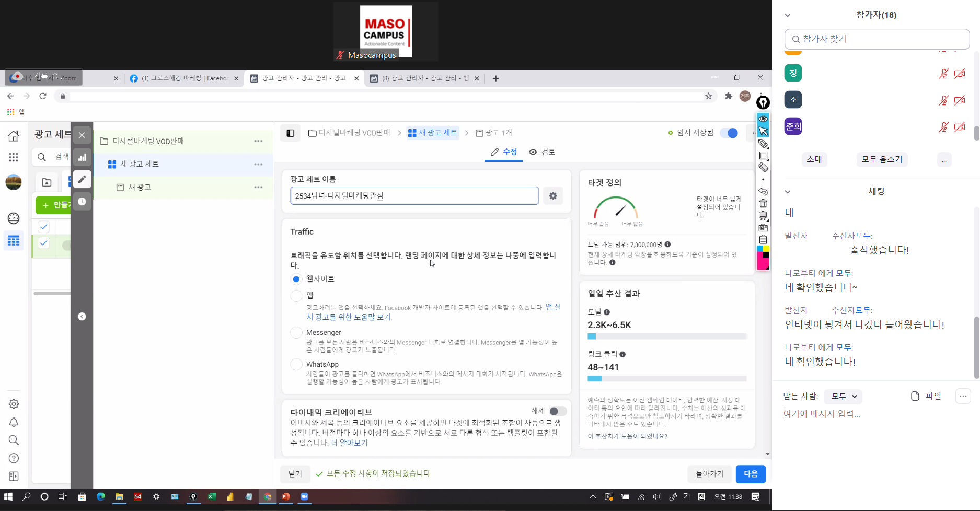The width and height of the screenshot is (980, 511).
Task: Click the blue 다음 button
Action: (x=750, y=474)
